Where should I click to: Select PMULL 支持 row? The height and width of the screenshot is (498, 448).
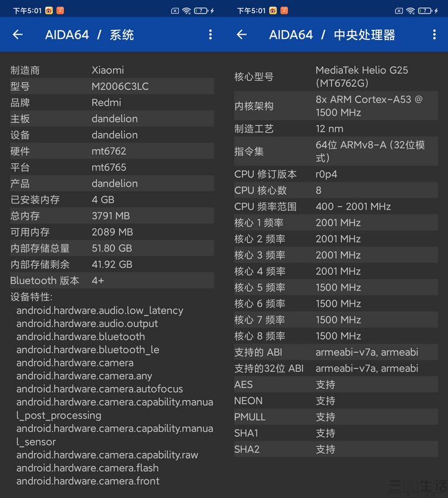pyautogui.click(x=336, y=417)
